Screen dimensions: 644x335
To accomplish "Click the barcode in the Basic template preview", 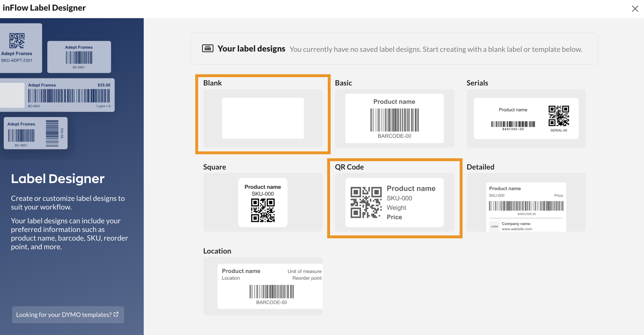I will coord(394,120).
